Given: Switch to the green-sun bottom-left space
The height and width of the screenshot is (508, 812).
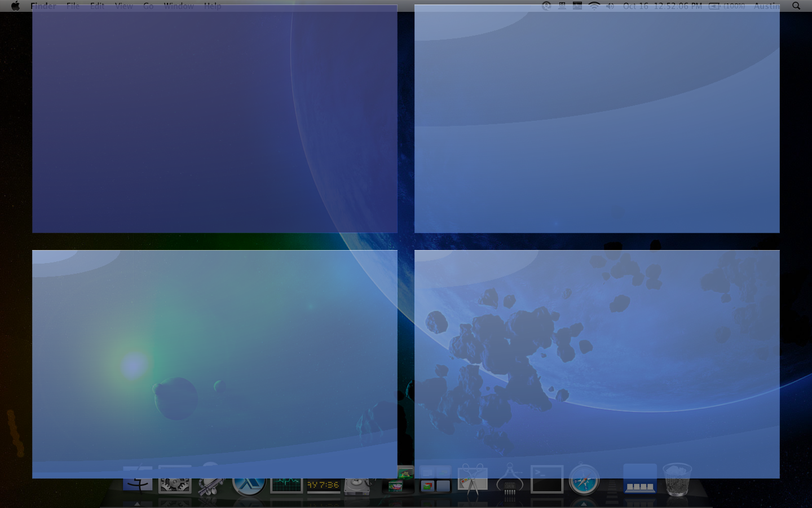Looking at the screenshot, I should coord(215,364).
